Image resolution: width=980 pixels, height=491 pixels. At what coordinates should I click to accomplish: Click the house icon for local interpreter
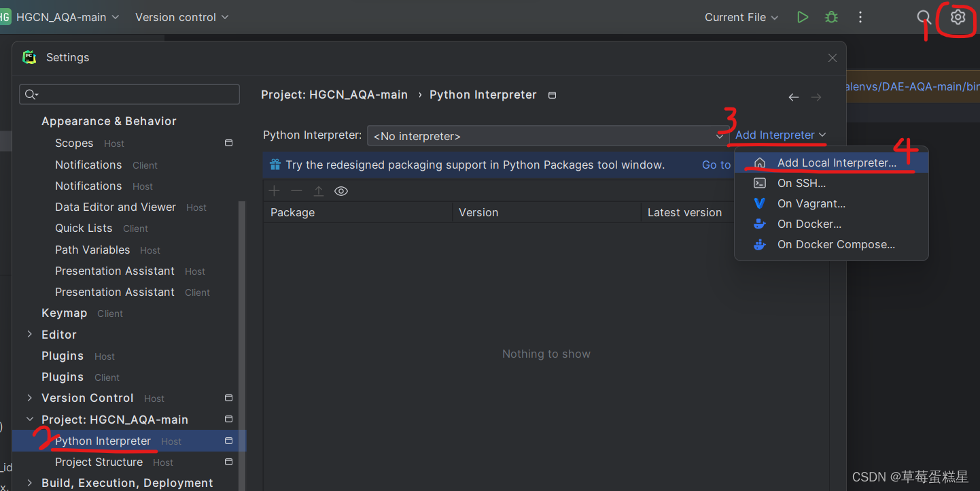point(760,163)
